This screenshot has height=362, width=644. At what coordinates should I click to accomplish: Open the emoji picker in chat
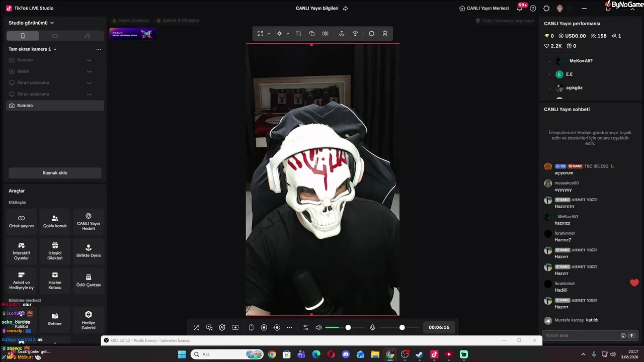tap(623, 335)
